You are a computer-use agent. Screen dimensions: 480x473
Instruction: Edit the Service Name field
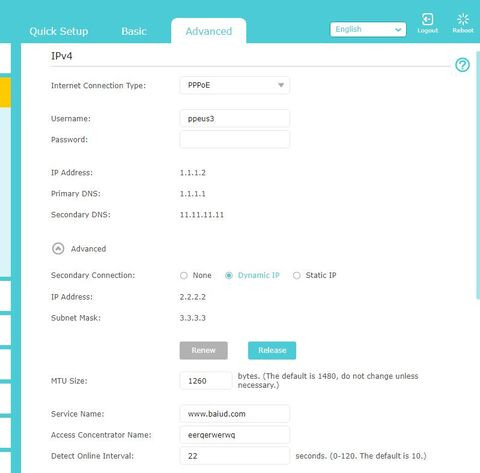tap(235, 414)
